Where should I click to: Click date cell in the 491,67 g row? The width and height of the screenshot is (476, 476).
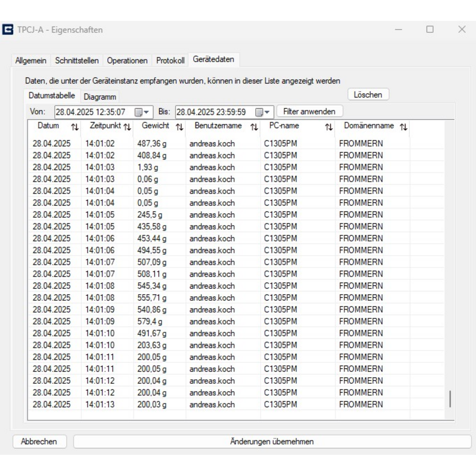tap(51, 334)
